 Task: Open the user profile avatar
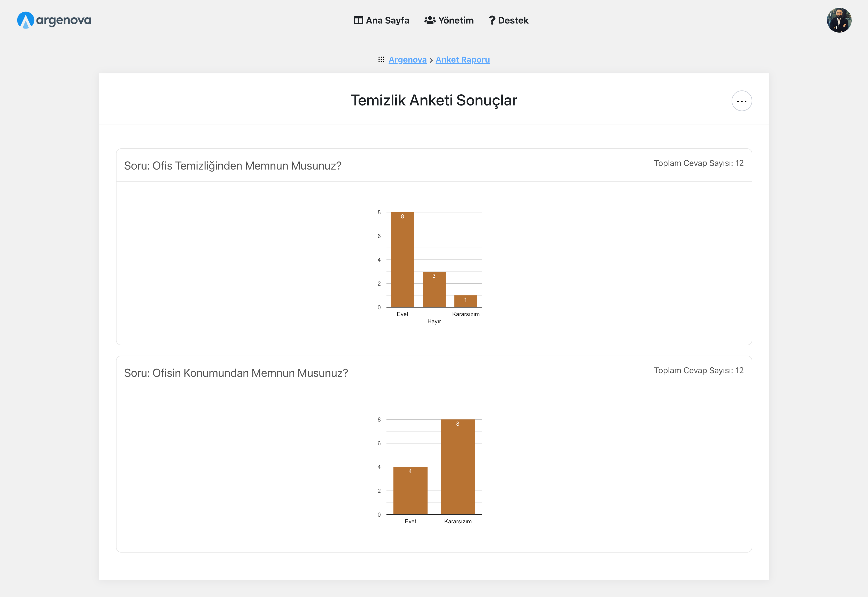(x=839, y=20)
